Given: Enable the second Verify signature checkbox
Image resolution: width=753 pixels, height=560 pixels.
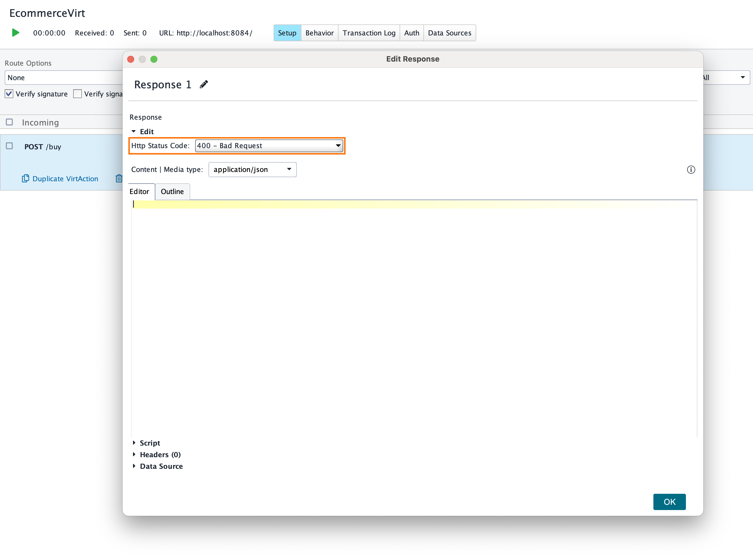Looking at the screenshot, I should pyautogui.click(x=77, y=94).
